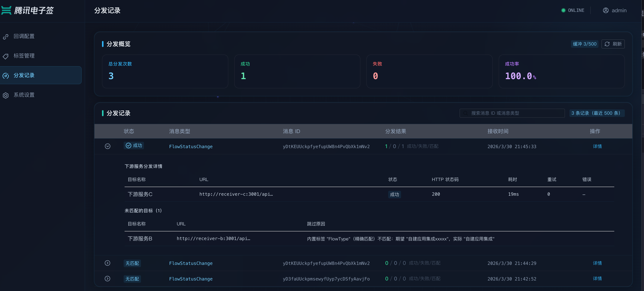Image resolution: width=644 pixels, height=291 pixels.
Task: Open the 系统设置 menu item
Action: (24, 95)
